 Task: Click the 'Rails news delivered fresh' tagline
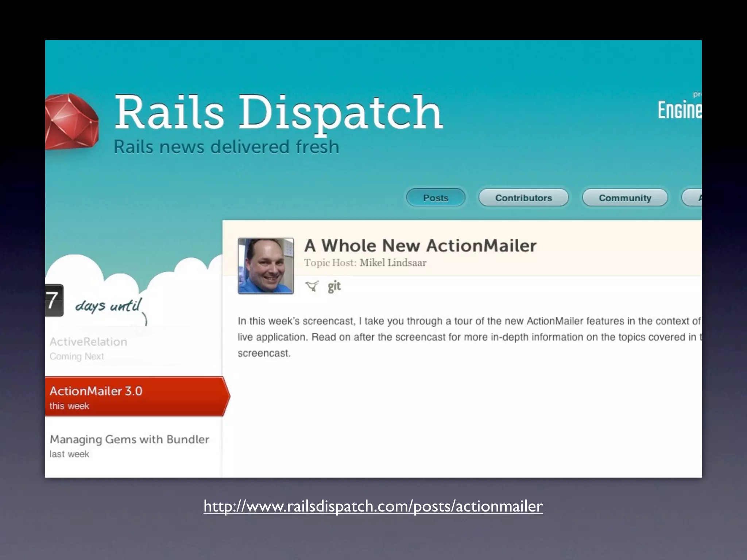(x=227, y=147)
